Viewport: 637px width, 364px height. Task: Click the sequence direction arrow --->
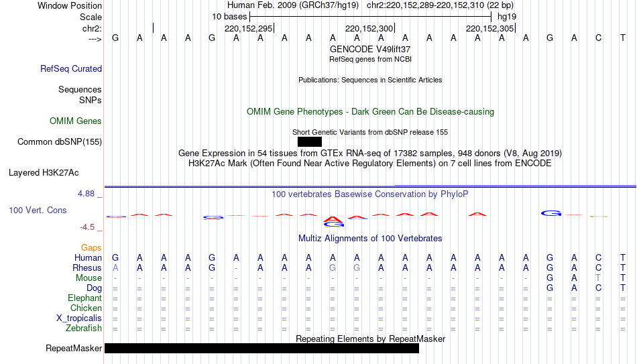pos(95,39)
